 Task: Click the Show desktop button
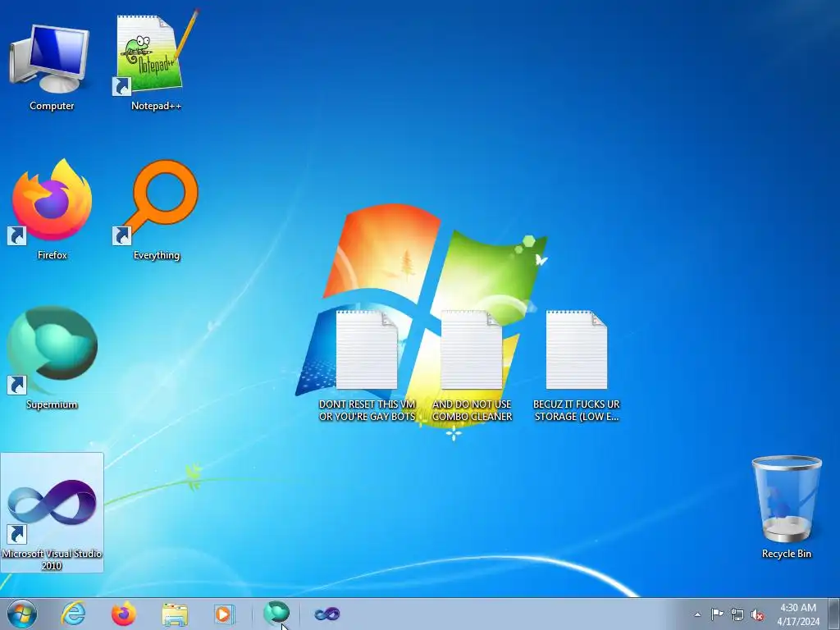834,614
